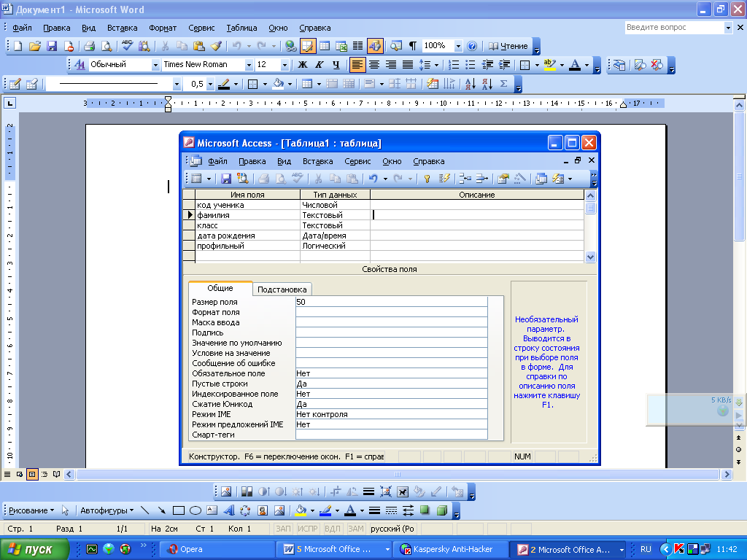The height and width of the screenshot is (560, 747).
Task: Open the 0,5 line weight dropdown
Action: pyautogui.click(x=211, y=85)
